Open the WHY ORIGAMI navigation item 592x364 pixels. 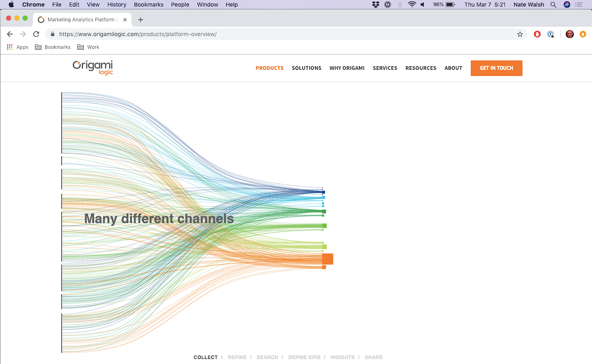click(347, 68)
